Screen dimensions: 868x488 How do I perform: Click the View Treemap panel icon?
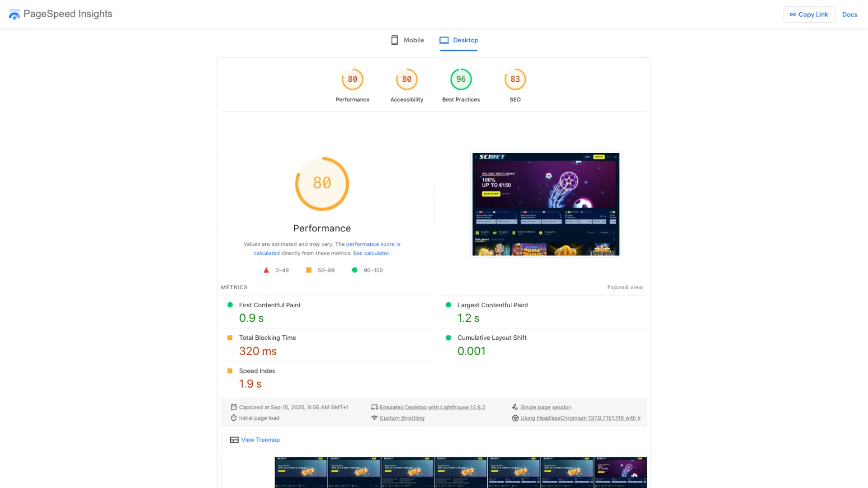click(x=234, y=440)
